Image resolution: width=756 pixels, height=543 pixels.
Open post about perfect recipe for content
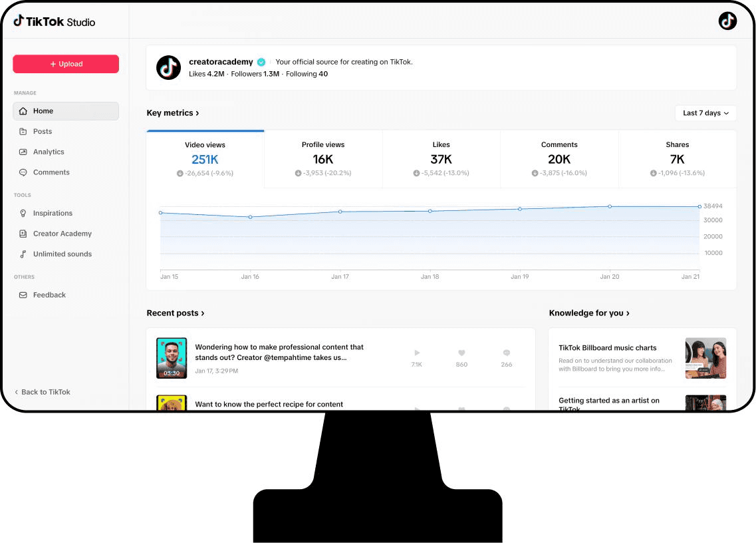(x=269, y=405)
